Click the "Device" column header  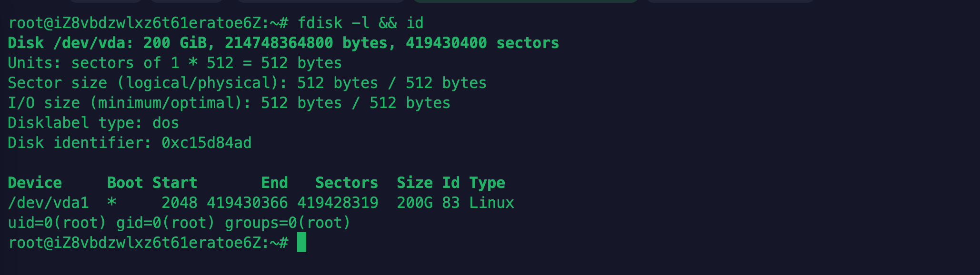click(35, 183)
